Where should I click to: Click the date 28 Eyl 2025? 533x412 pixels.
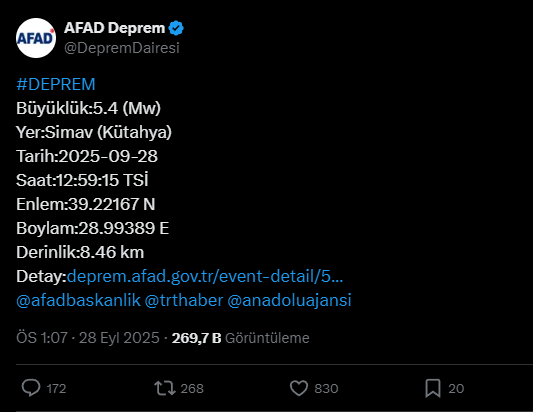(119, 338)
